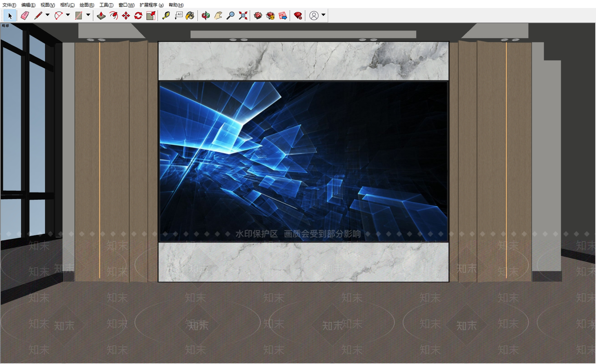Viewport: 596px width, 364px height.
Task: Open the 相机(C) menu
Action: click(67, 5)
